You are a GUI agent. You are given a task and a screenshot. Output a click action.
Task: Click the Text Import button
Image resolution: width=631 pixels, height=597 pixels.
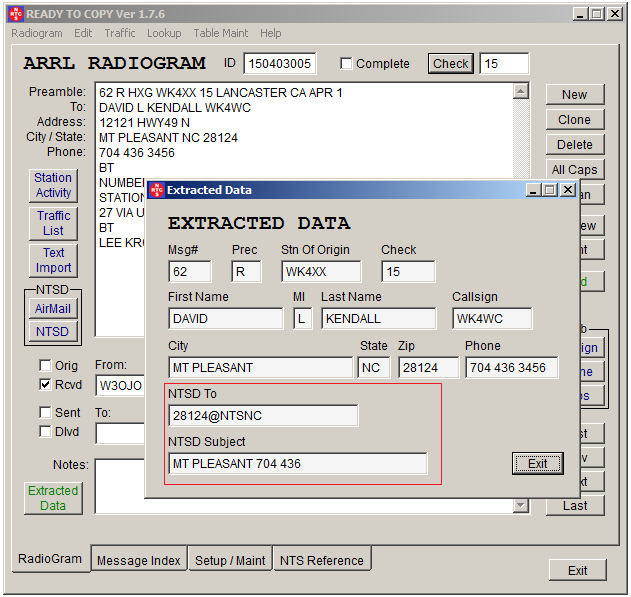(53, 260)
